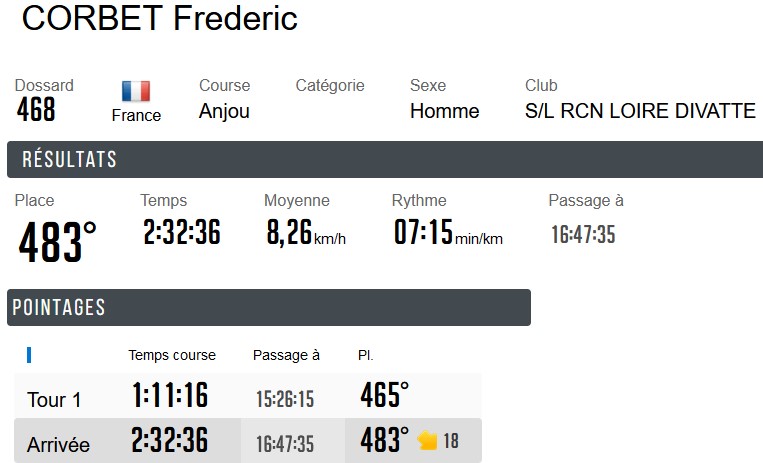763x463 pixels.
Task: Select the Résultats section header
Action: 70,160
